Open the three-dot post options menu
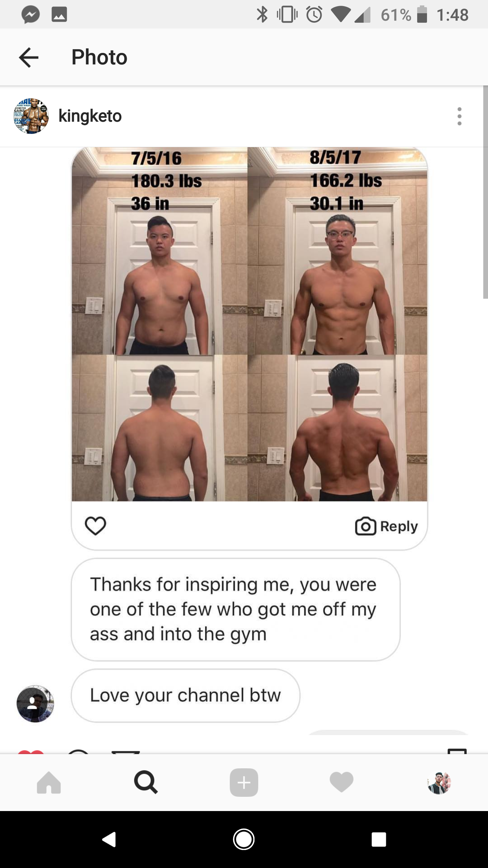The width and height of the screenshot is (488, 868). coord(459,116)
